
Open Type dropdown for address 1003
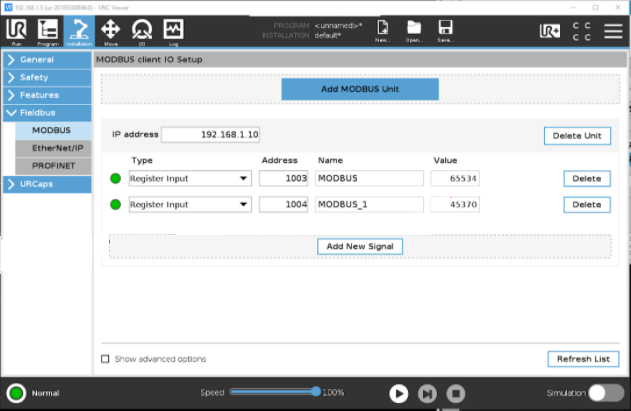190,178
